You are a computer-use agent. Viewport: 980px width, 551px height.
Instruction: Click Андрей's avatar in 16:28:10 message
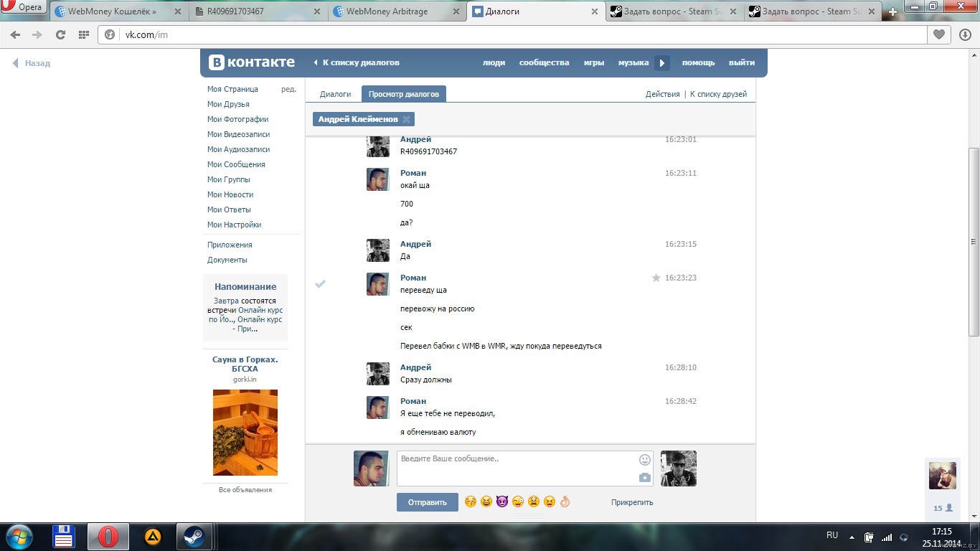[378, 374]
